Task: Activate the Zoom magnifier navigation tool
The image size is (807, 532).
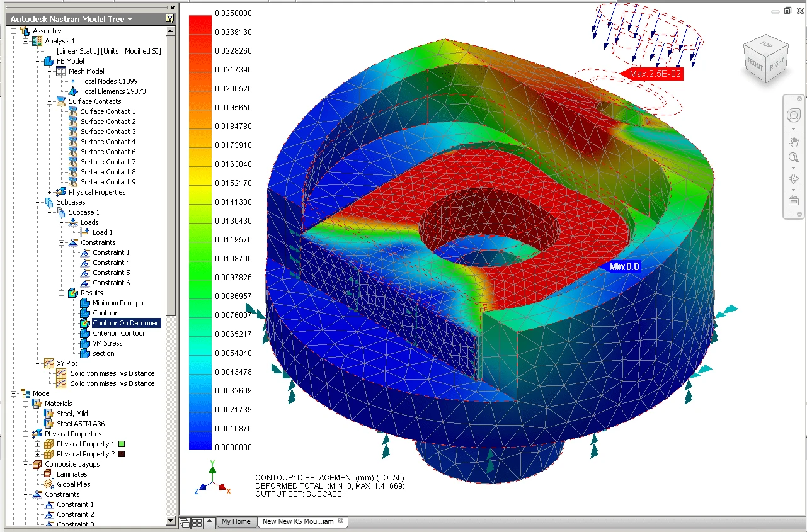Action: (x=793, y=157)
